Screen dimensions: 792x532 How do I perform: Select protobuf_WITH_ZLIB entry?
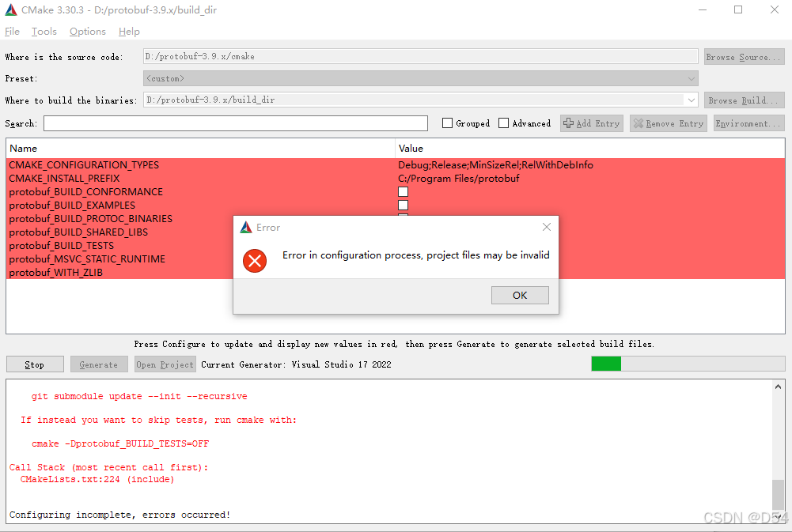[55, 273]
